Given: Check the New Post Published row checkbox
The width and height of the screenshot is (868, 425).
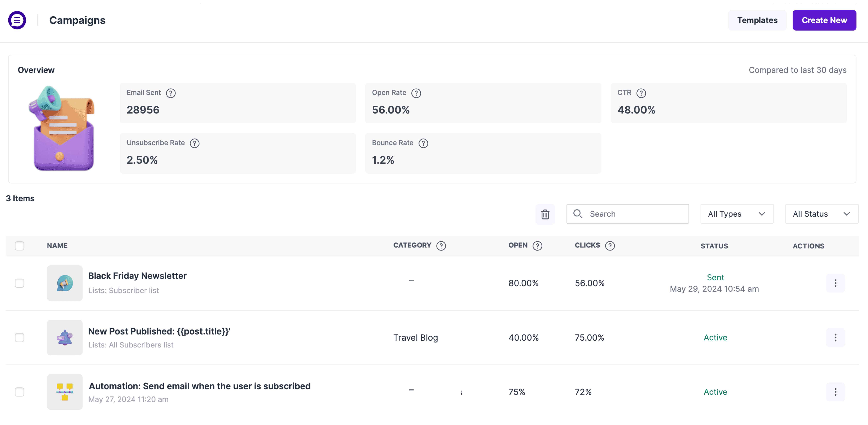Looking at the screenshot, I should [x=20, y=337].
